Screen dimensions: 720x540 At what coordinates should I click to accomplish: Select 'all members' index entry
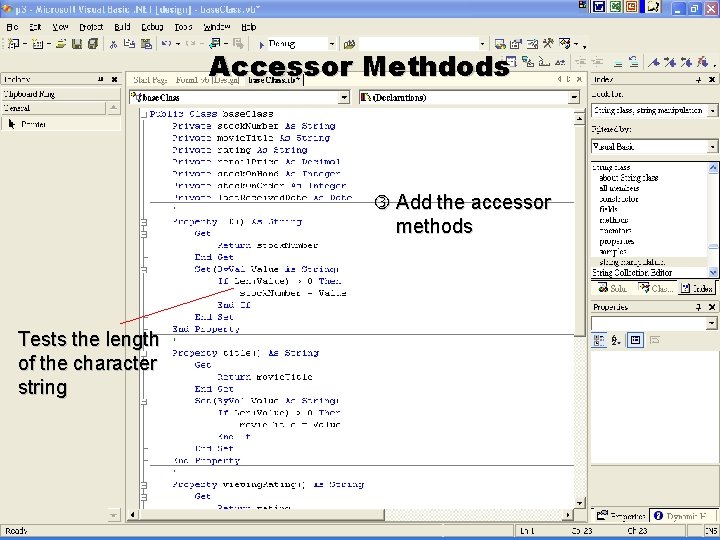point(619,188)
